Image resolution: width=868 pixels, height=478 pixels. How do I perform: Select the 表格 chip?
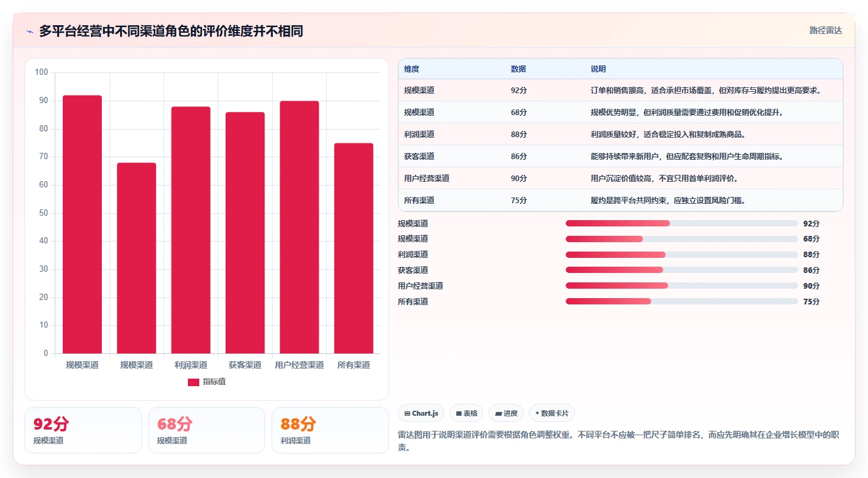point(466,413)
